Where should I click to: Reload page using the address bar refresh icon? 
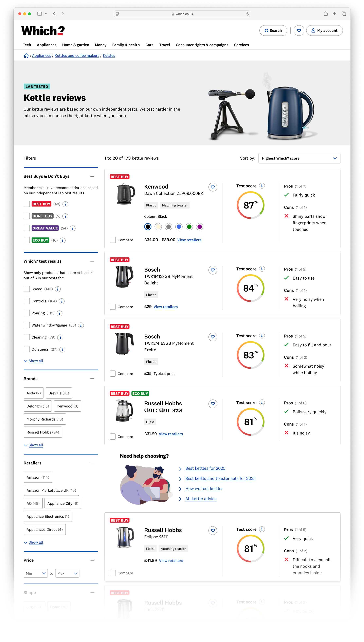click(247, 14)
